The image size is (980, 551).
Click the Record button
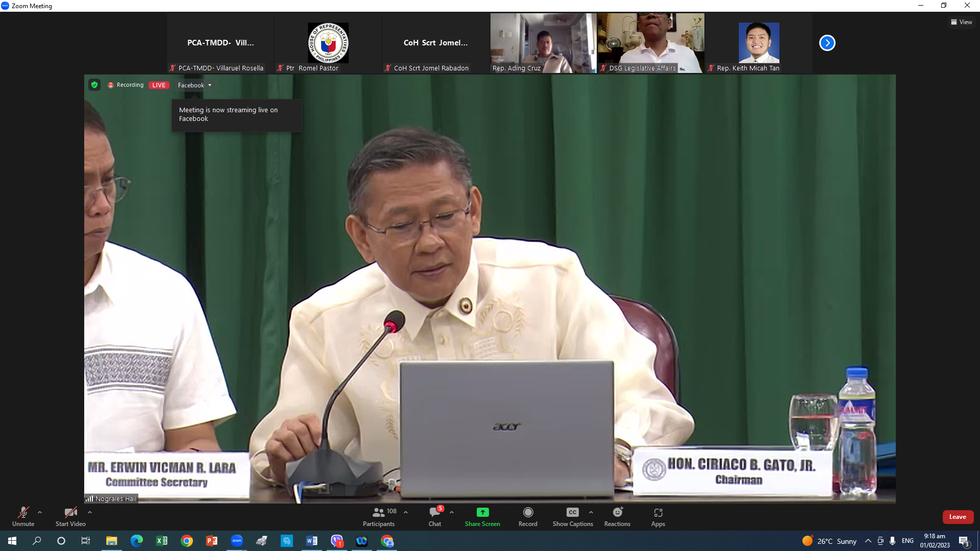pos(528,516)
